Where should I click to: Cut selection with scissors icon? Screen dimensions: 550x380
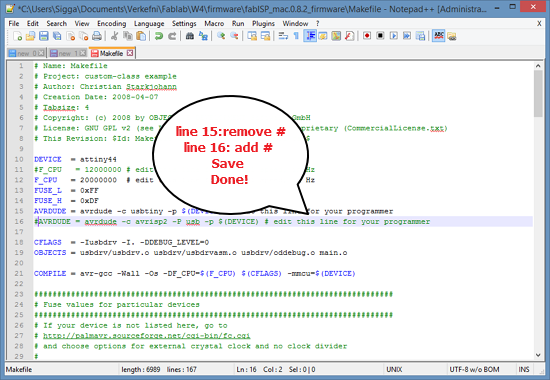(114, 36)
